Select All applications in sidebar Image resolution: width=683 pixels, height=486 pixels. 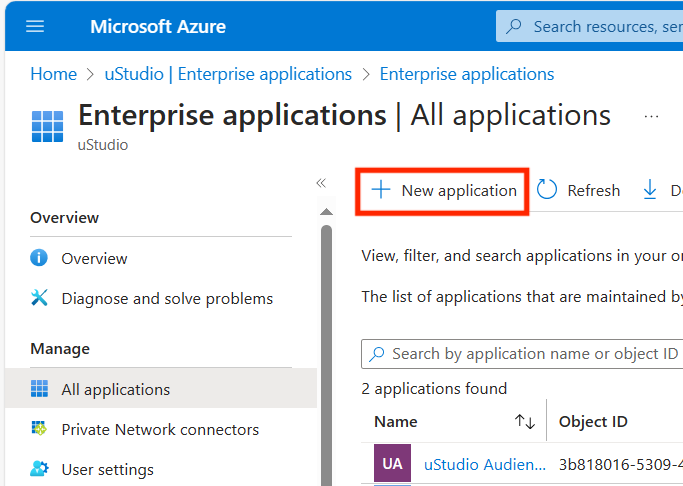(161, 388)
